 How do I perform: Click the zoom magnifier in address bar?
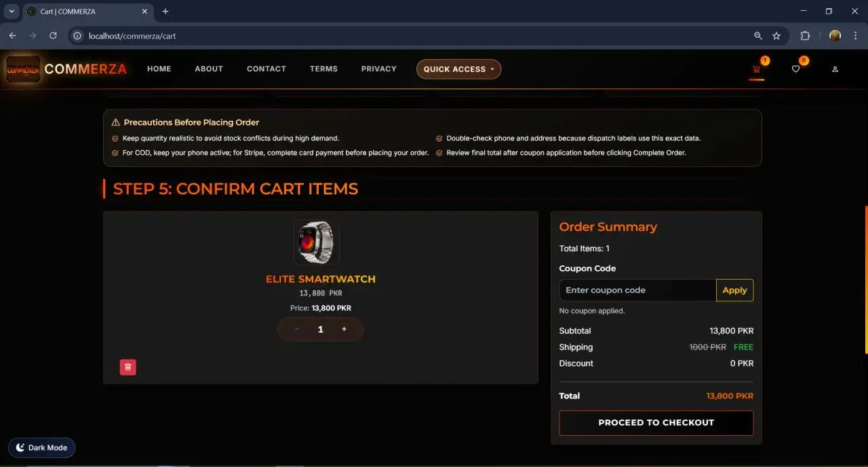pyautogui.click(x=758, y=35)
